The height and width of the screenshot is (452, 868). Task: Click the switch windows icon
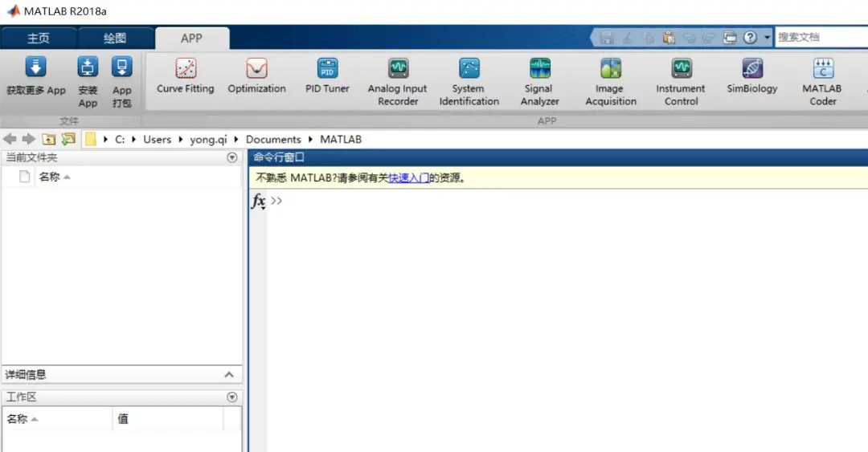pyautogui.click(x=730, y=38)
